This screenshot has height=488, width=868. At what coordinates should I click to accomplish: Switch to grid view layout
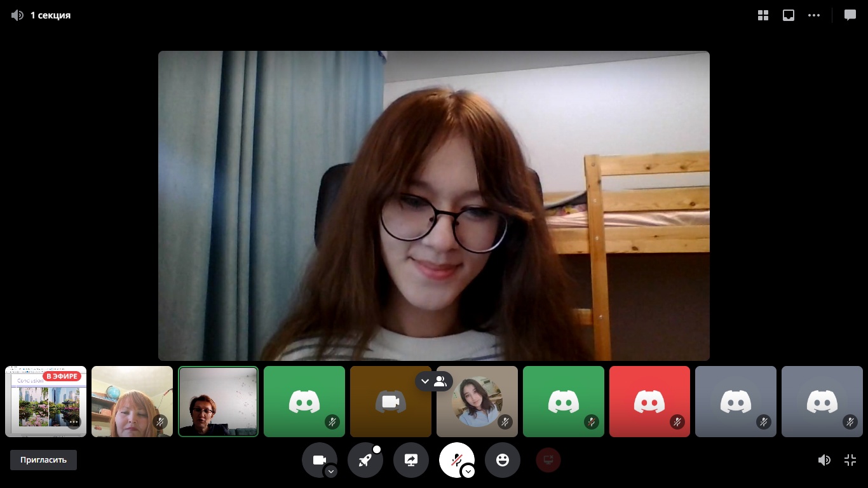763,15
